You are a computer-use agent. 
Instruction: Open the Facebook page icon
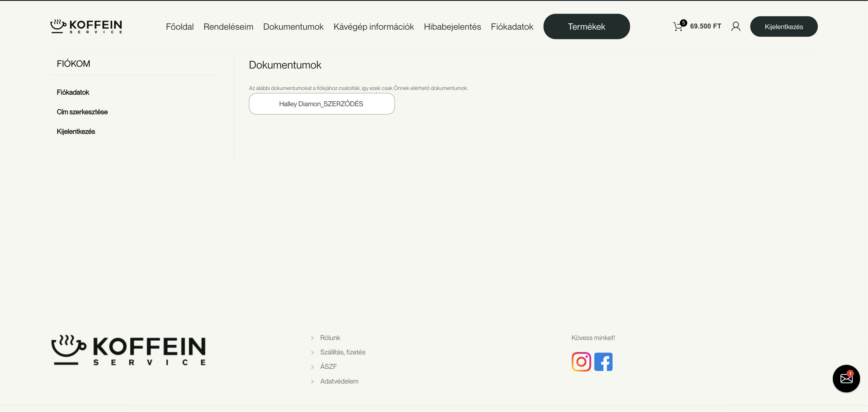(x=603, y=362)
